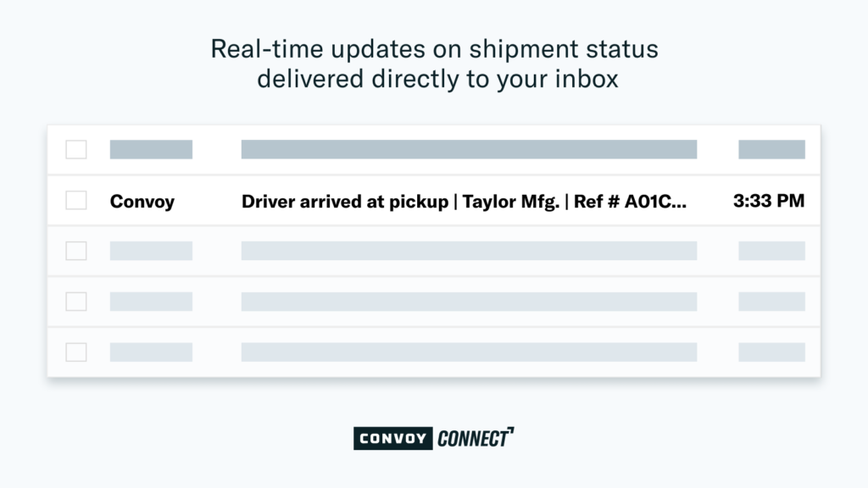This screenshot has width=868, height=488.
Task: Open the first row's gray subject placeholder
Action: [469, 149]
